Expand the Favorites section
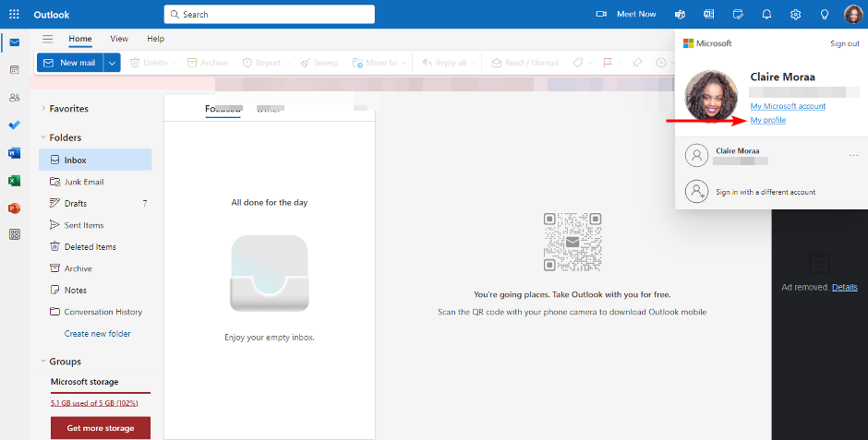This screenshot has height=440, width=868. point(43,108)
